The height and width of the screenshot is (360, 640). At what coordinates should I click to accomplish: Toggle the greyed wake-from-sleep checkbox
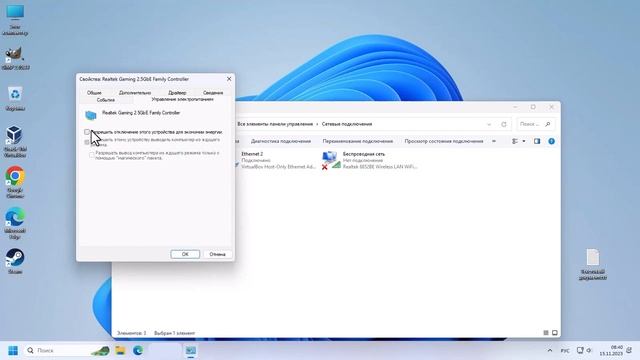[x=87, y=142]
